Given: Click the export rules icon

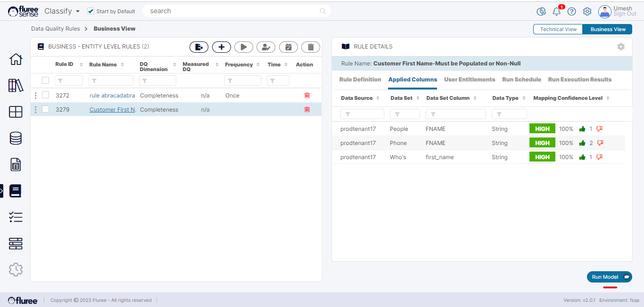Looking at the screenshot, I should [x=199, y=47].
